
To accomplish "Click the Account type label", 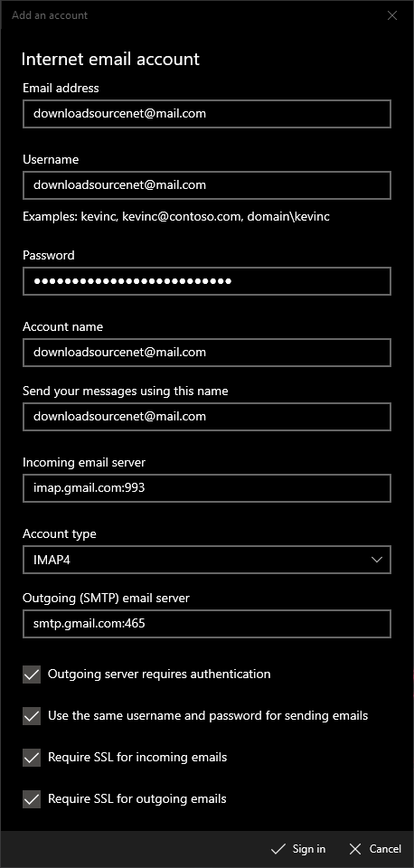I will pos(60,533).
